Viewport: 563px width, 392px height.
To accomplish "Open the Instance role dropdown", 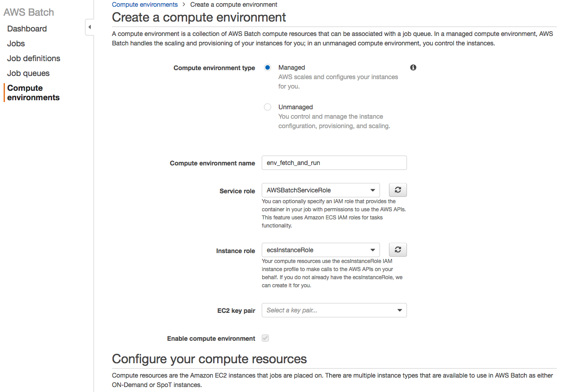I will [321, 250].
